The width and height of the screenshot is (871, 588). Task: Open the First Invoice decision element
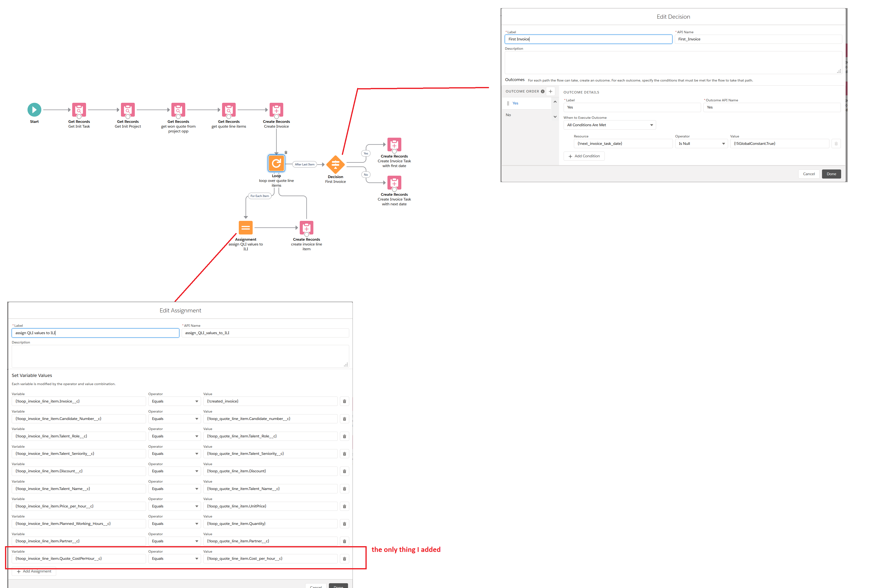335,164
